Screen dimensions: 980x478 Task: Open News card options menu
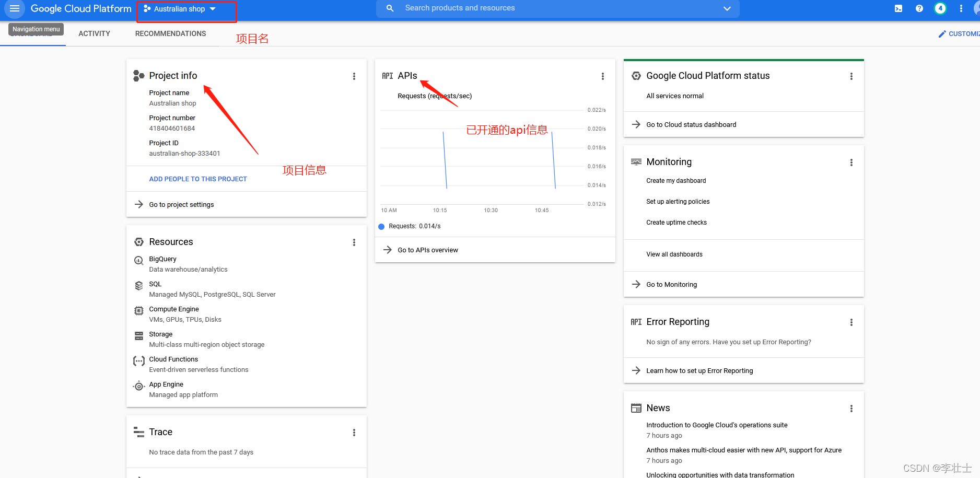click(851, 409)
